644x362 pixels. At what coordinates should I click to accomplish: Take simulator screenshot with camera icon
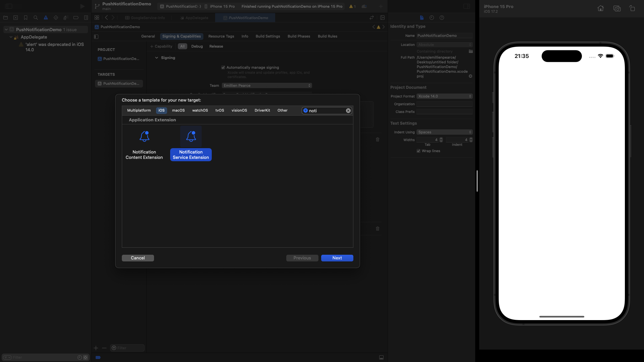(617, 9)
